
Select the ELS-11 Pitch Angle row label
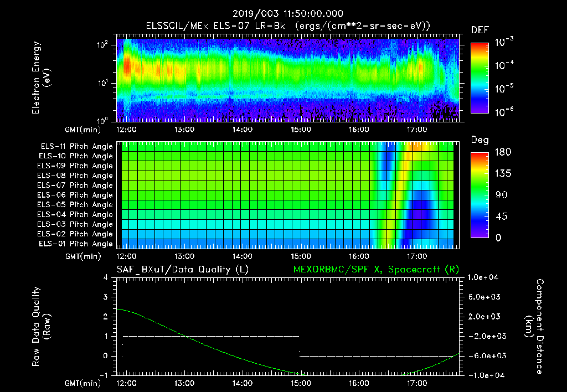click(76, 147)
